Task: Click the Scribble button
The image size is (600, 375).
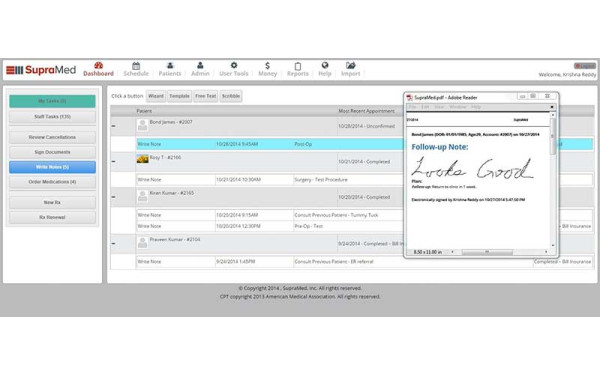Action: pyautogui.click(x=231, y=96)
